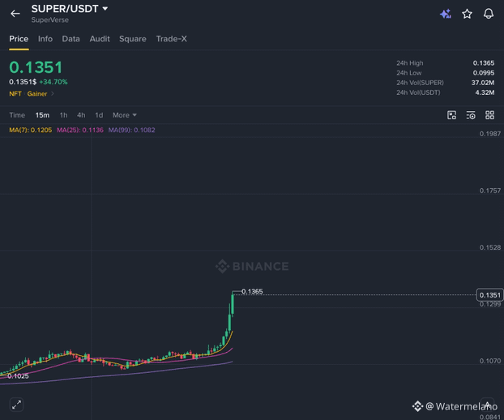This screenshot has height=420, width=504.
Task: Select the 4h timeframe
Action: (x=81, y=115)
